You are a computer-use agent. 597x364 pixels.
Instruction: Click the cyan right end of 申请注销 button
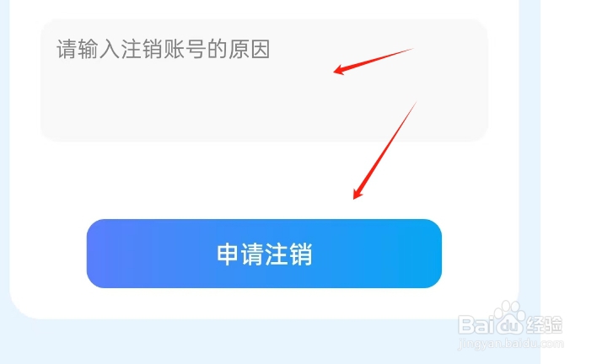click(428, 254)
